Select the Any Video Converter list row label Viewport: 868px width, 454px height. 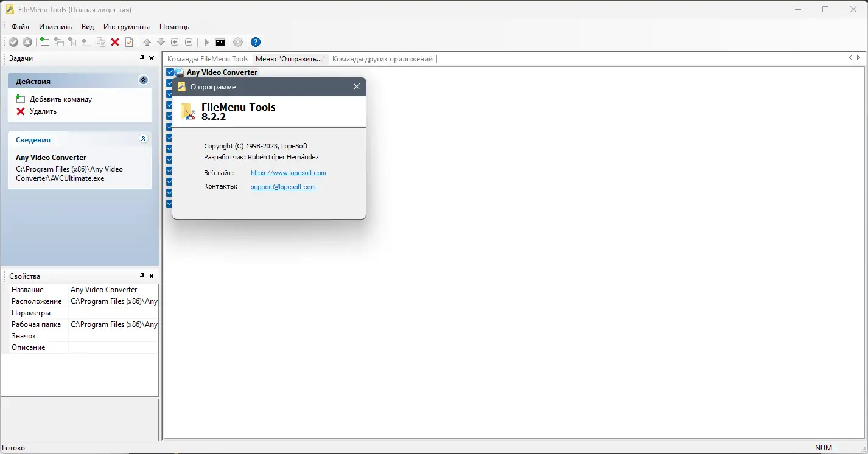click(222, 72)
